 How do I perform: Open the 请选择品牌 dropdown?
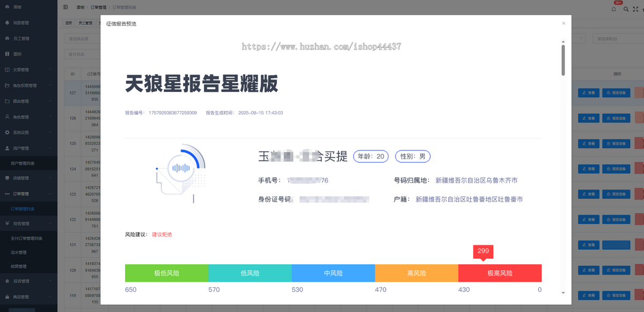pyautogui.click(x=82, y=39)
